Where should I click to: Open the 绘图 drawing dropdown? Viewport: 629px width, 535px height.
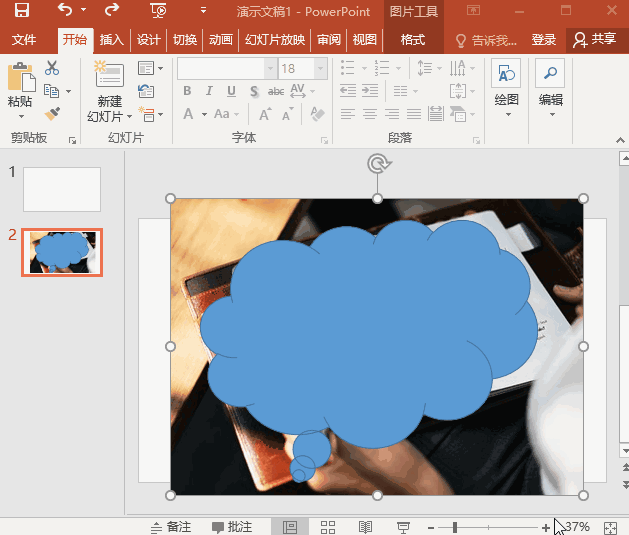(507, 88)
